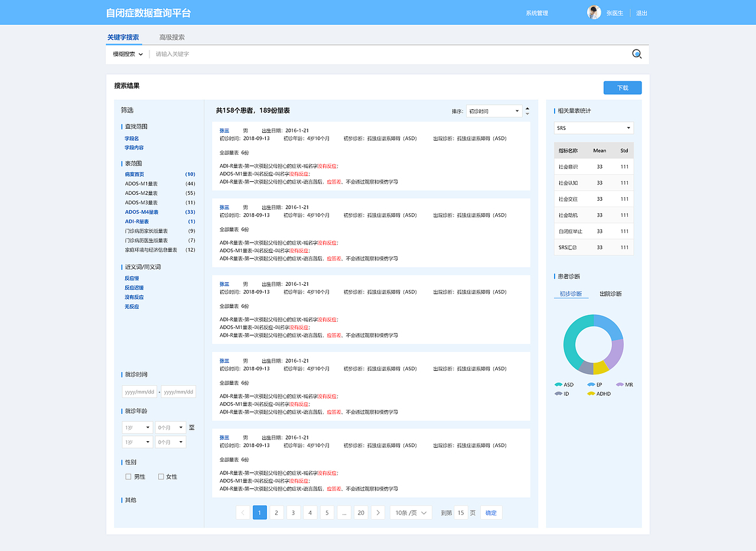Click the teal ASD segment of donut chart

click(x=571, y=343)
